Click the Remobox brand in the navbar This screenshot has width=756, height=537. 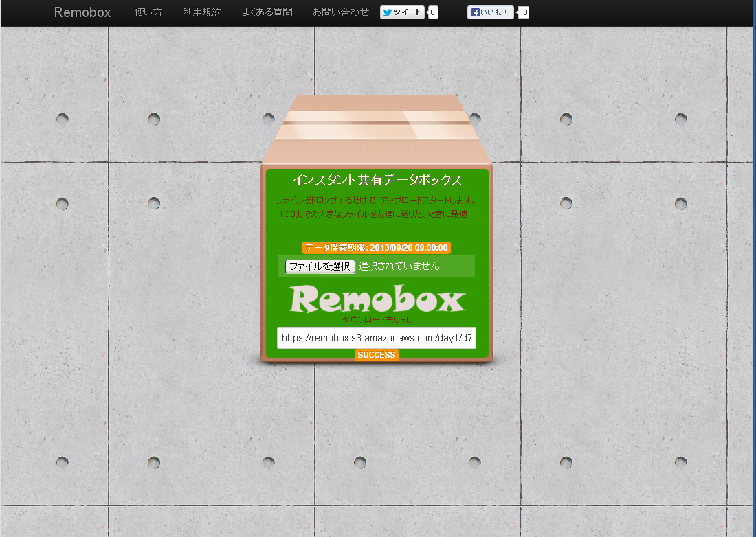(x=82, y=12)
